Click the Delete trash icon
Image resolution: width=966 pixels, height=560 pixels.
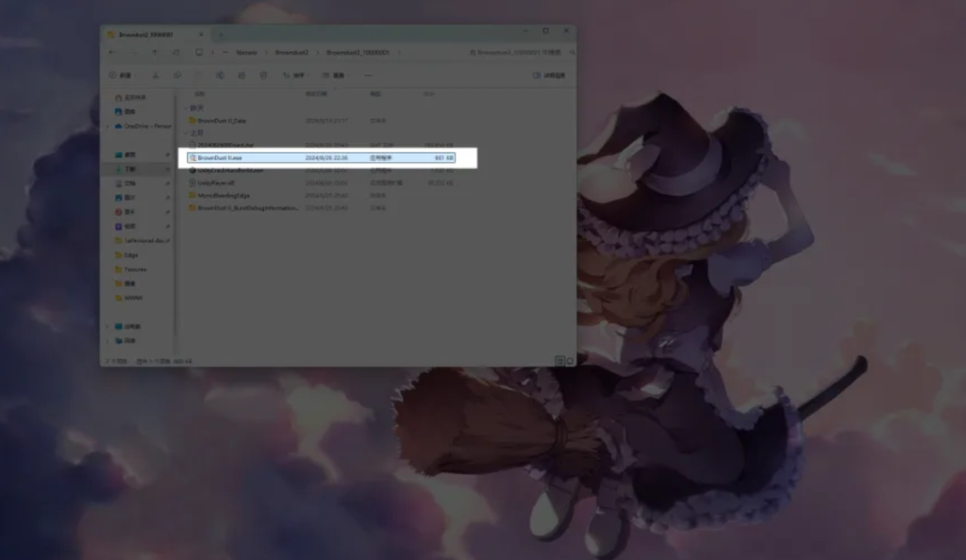pos(263,75)
